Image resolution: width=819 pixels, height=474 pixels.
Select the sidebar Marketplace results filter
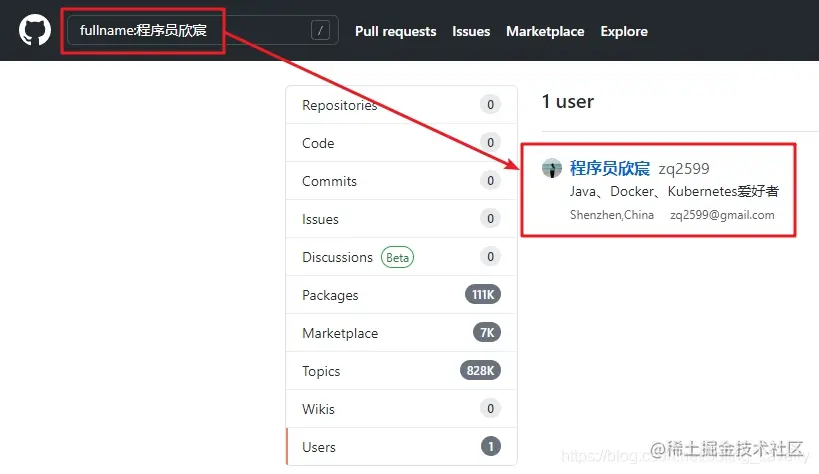point(401,333)
